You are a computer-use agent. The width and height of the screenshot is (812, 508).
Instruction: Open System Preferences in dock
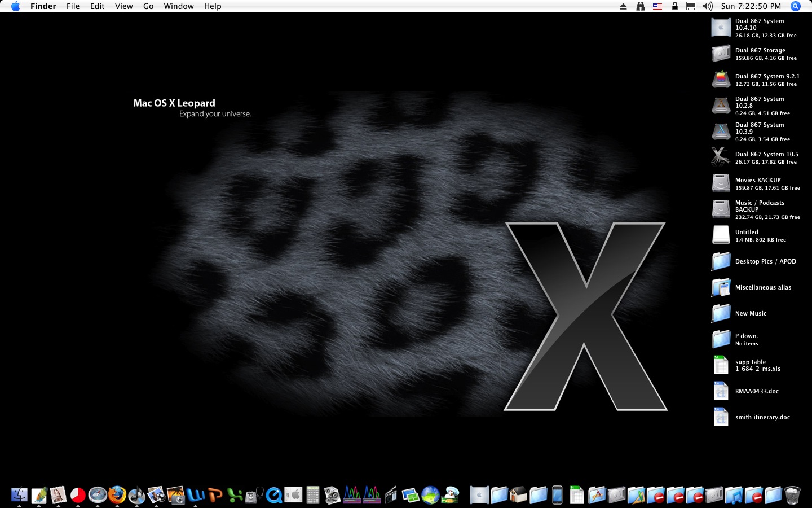[x=293, y=495]
